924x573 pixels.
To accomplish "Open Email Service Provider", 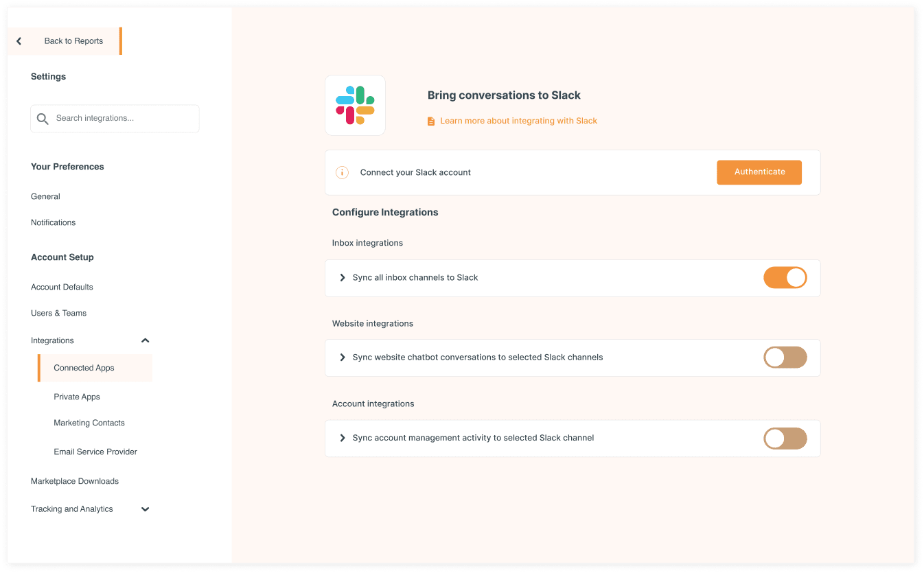I will point(95,452).
